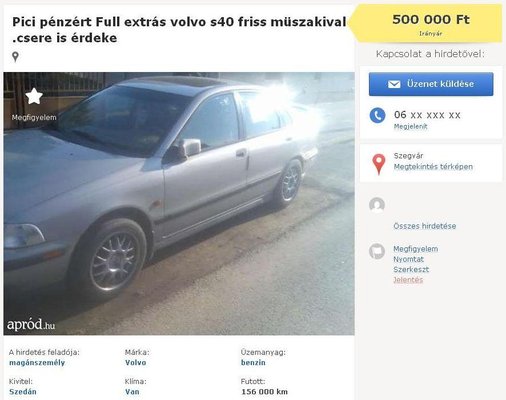Image resolution: width=506 pixels, height=400 pixels.
Task: Click the blue phone icon
Action: tap(377, 115)
